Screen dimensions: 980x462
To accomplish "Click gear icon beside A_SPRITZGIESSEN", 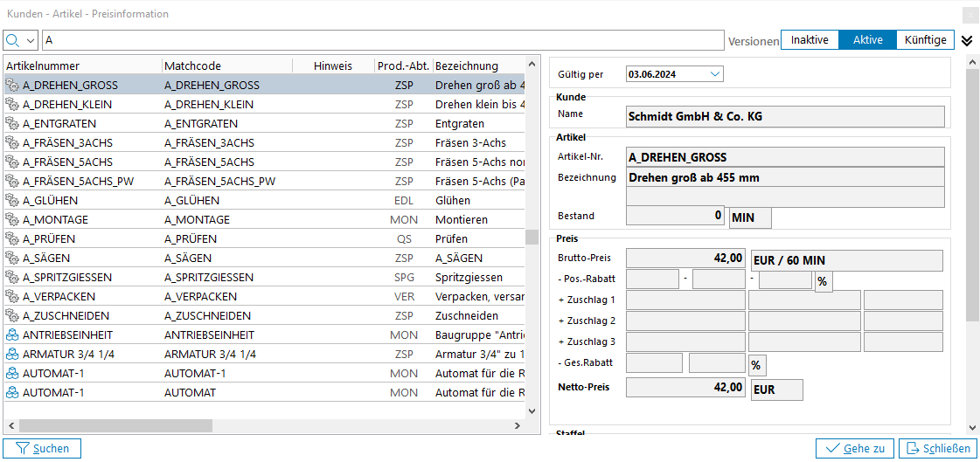I will click(12, 278).
